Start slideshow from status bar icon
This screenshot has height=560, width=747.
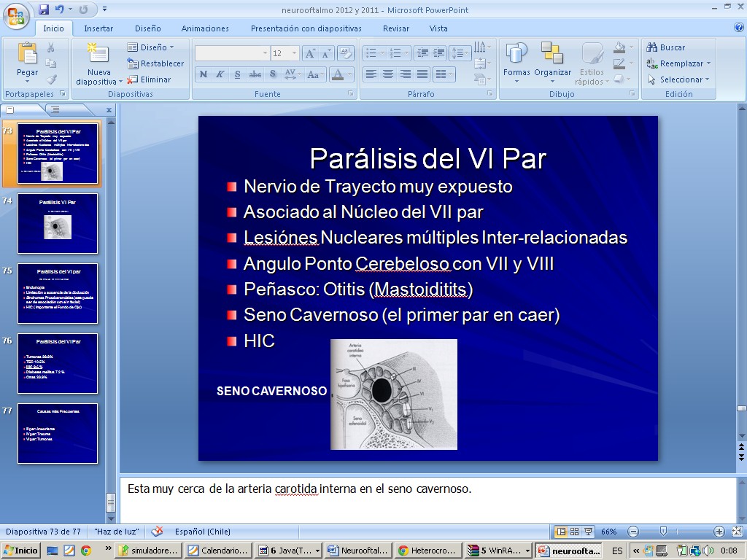point(589,532)
